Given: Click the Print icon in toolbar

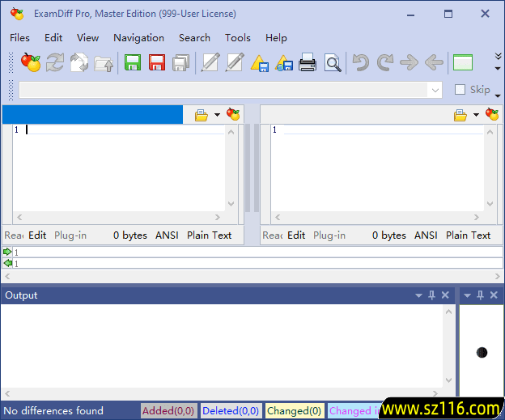Looking at the screenshot, I should coord(308,62).
